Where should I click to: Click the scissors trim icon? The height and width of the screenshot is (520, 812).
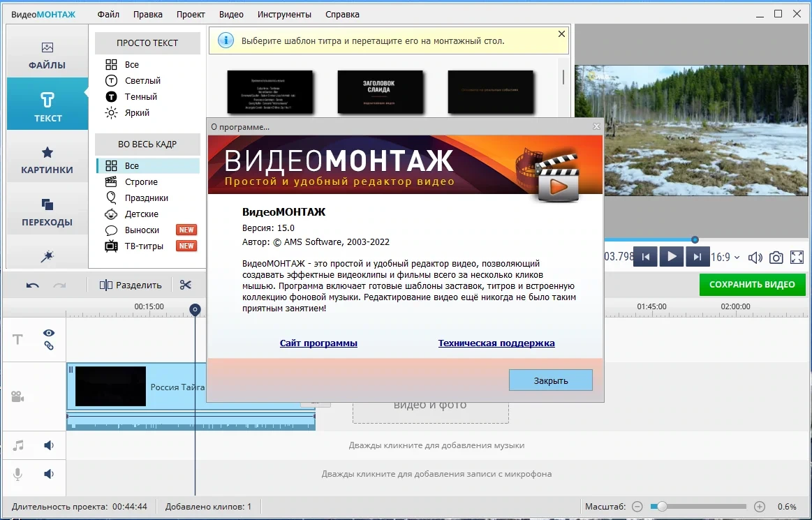(x=186, y=285)
